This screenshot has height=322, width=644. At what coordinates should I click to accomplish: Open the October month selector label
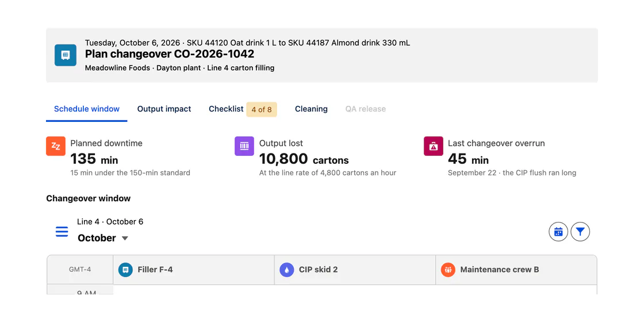click(x=97, y=238)
